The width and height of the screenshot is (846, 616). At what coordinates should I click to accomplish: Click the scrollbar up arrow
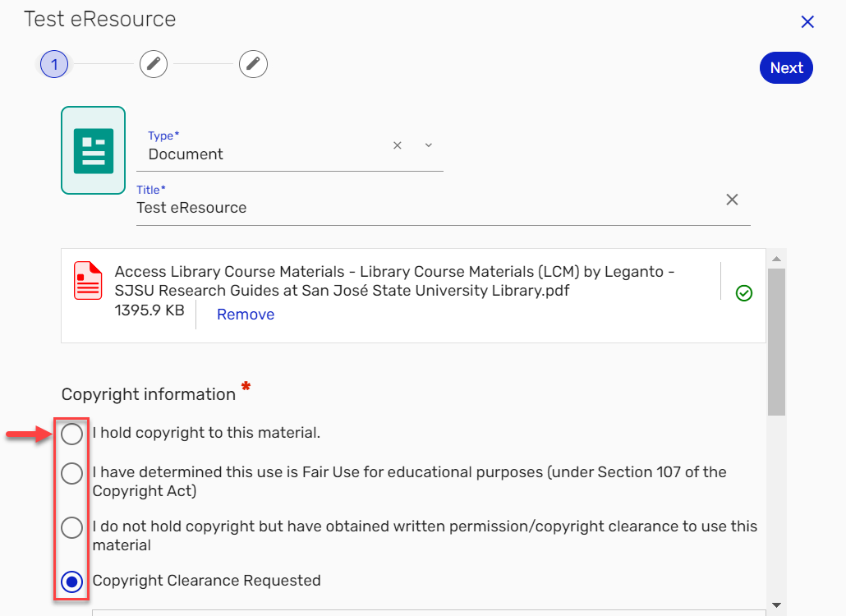point(776,259)
